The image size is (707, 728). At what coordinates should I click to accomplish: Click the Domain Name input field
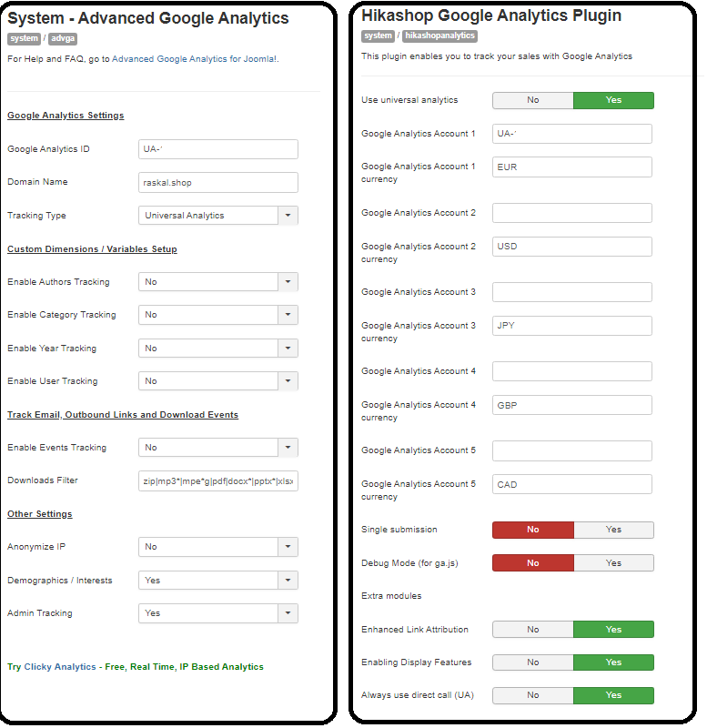[218, 182]
